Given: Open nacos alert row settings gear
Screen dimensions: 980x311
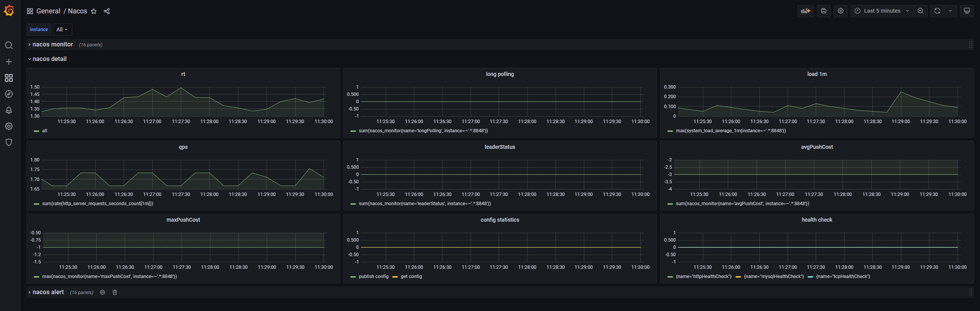Looking at the screenshot, I should pos(102,292).
